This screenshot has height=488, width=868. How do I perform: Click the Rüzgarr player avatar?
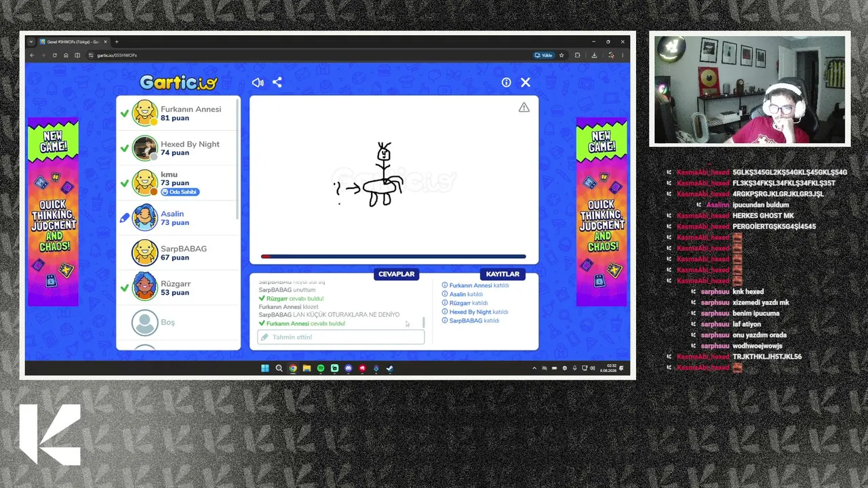(x=144, y=287)
